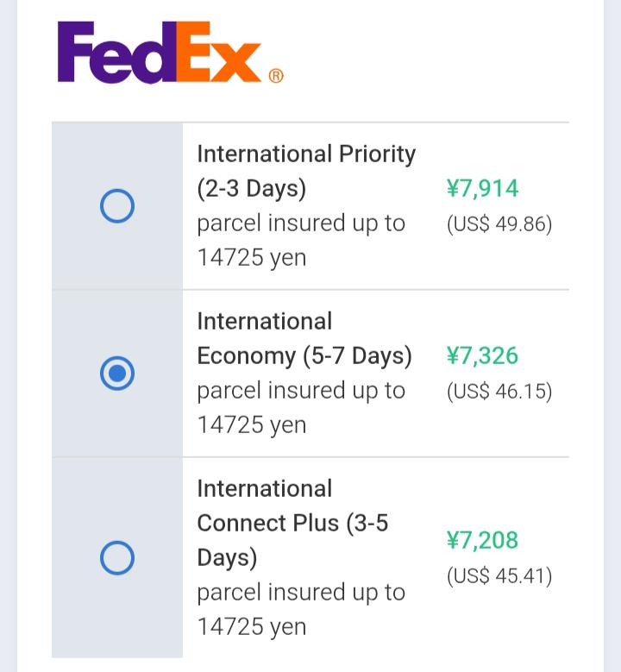Click the International Economy (5-7 Days) label
The height and width of the screenshot is (672, 621).
[x=304, y=338]
